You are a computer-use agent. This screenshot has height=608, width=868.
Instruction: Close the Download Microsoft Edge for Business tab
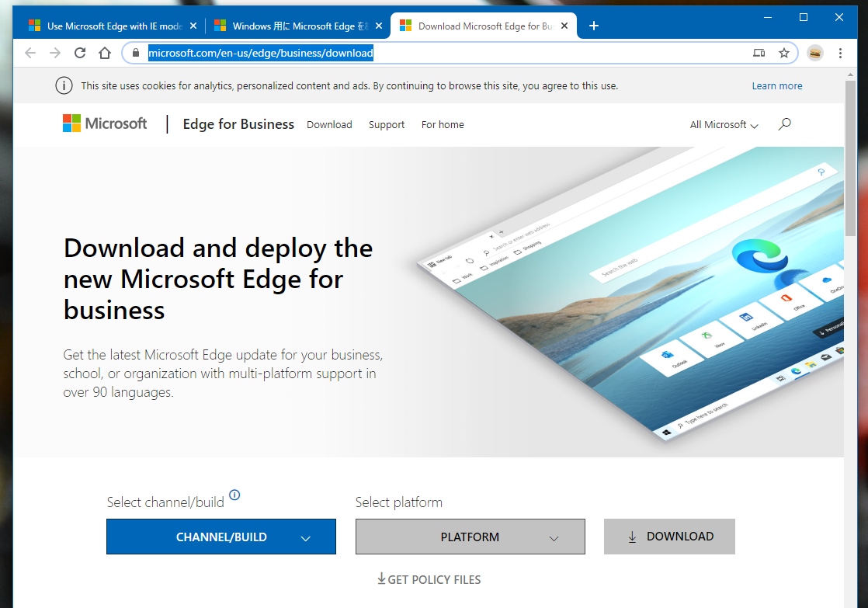pyautogui.click(x=564, y=26)
